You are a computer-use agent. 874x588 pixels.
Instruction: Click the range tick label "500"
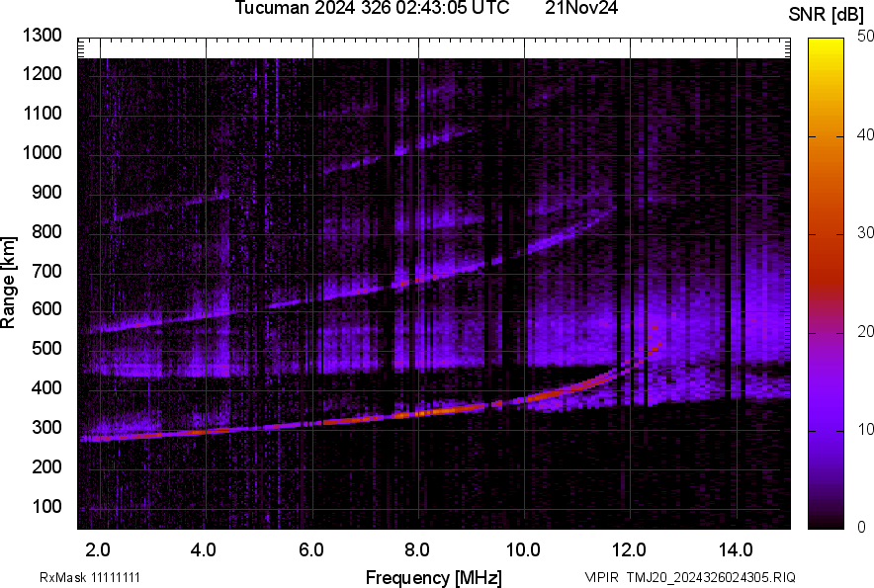coord(46,348)
